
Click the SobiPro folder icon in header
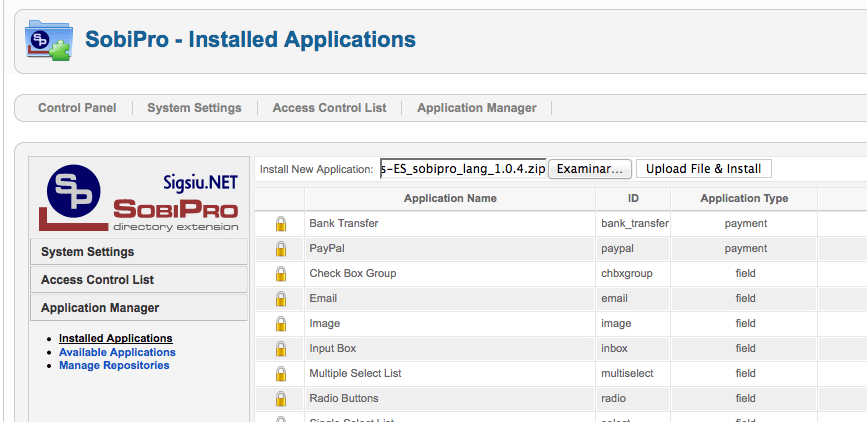click(49, 40)
